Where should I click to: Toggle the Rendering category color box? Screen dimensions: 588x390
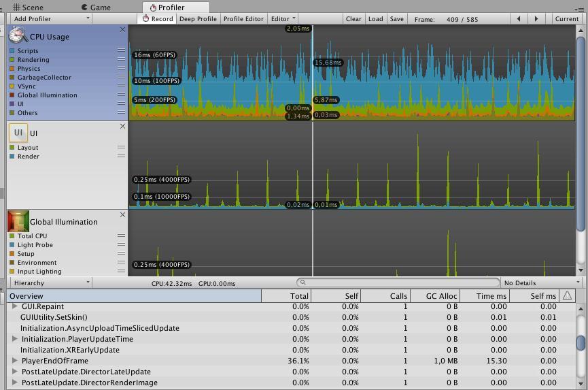pyautogui.click(x=12, y=60)
